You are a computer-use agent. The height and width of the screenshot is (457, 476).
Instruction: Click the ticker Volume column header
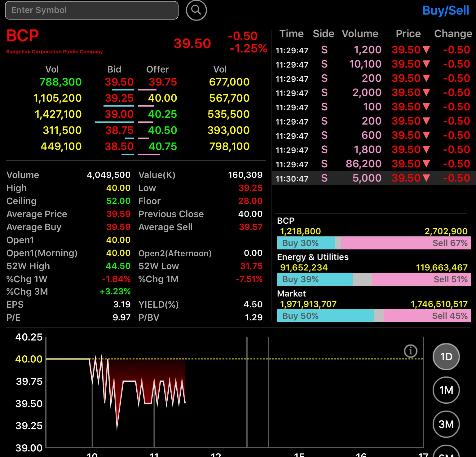tap(360, 33)
